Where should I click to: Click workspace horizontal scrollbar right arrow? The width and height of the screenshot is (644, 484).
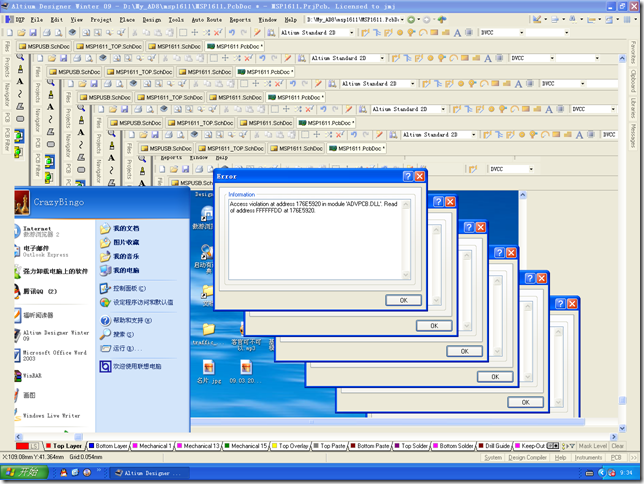[x=614, y=437]
